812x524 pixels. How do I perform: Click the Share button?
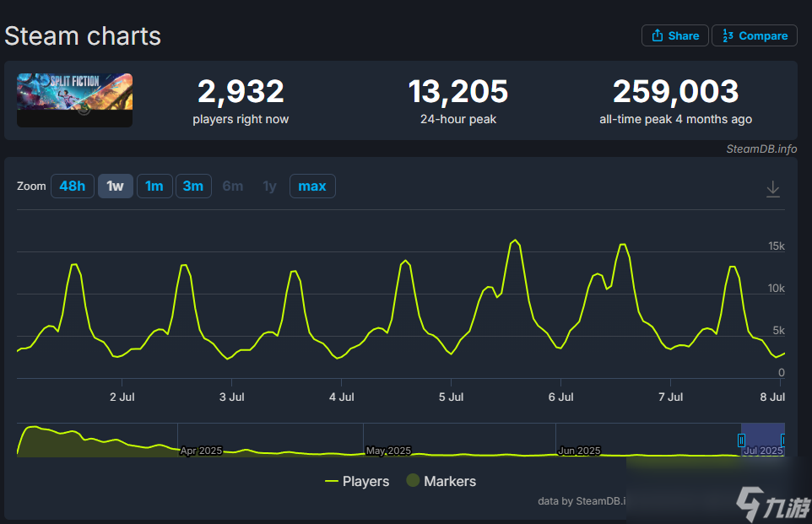tap(674, 35)
